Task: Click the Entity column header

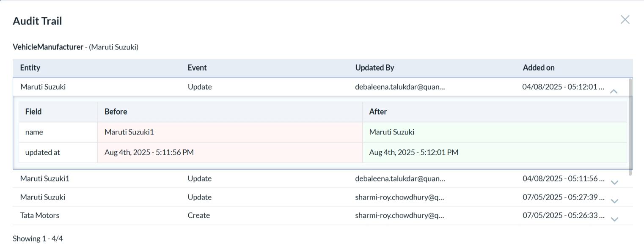Action: coord(30,68)
